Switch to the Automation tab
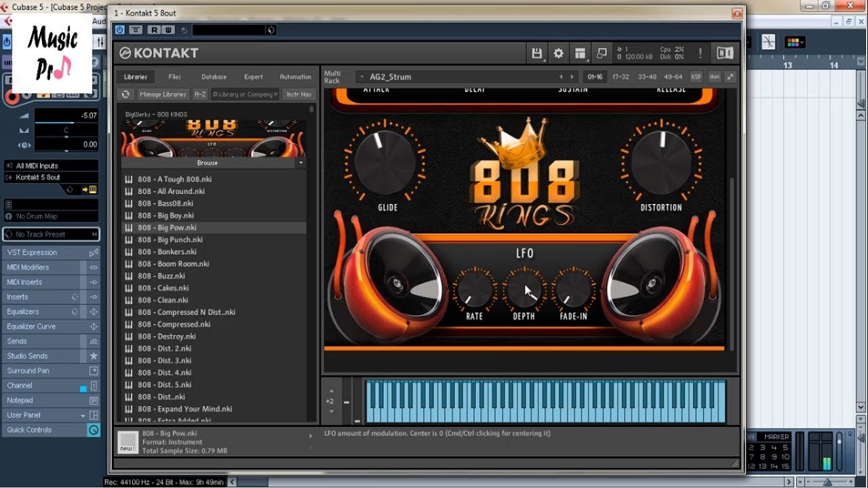The height and width of the screenshot is (488, 868). click(x=296, y=77)
